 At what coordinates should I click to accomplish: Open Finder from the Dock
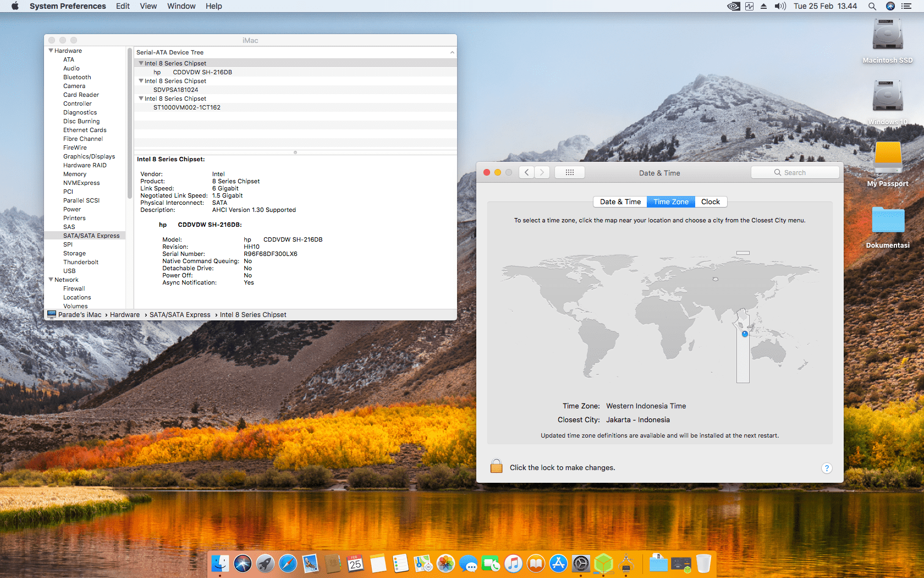coord(220,563)
